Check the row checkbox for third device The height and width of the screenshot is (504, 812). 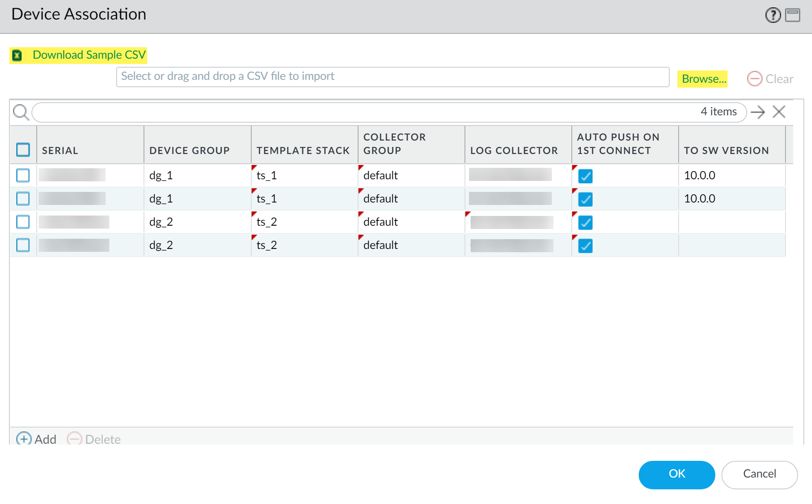(23, 222)
